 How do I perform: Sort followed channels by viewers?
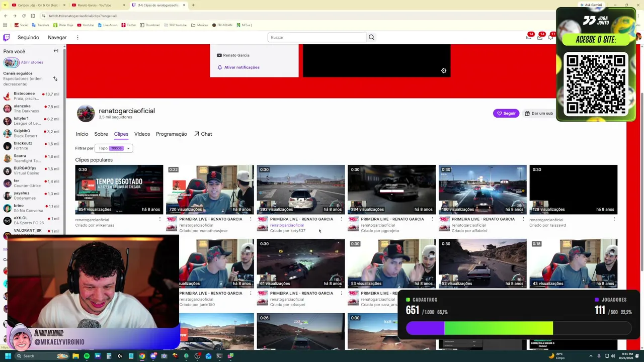pyautogui.click(x=55, y=79)
